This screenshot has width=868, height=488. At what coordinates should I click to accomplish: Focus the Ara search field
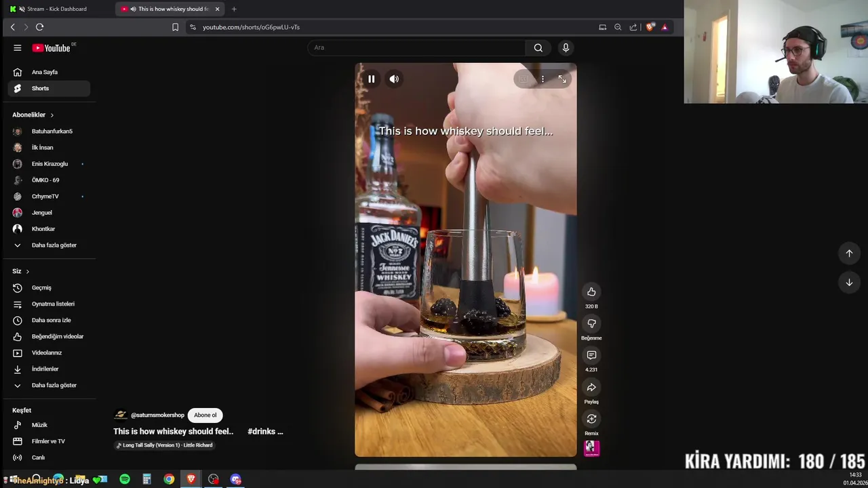tap(416, 47)
